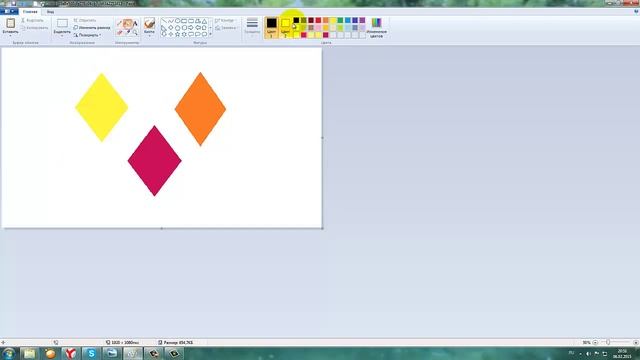The image size is (640, 360).
Task: Select the Five-point star shape
Action: coord(178,34)
